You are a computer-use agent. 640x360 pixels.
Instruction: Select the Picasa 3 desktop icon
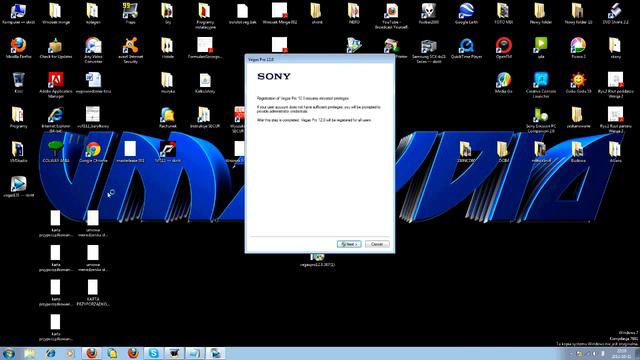(x=578, y=48)
